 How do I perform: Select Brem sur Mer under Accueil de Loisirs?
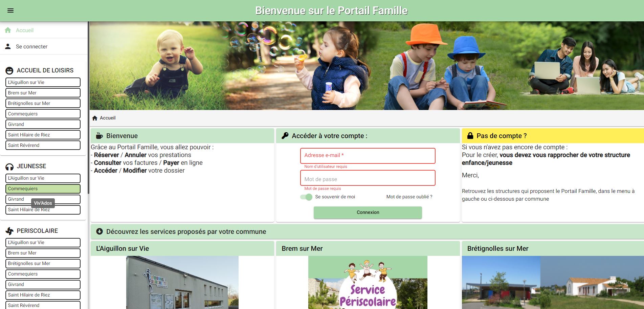pyautogui.click(x=43, y=93)
